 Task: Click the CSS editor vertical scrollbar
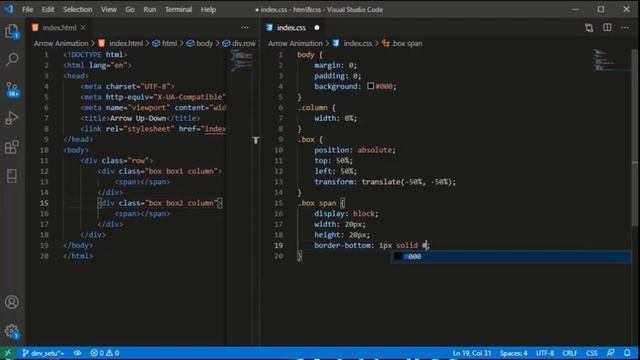635,139
